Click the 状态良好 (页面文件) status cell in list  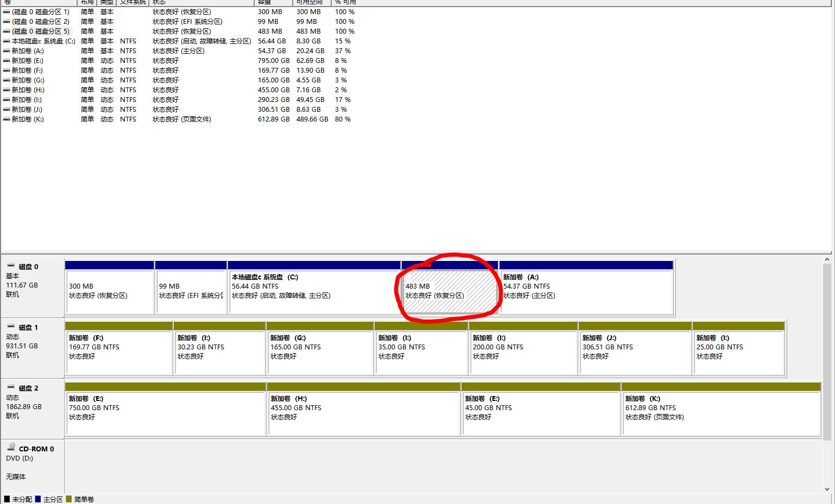pyautogui.click(x=182, y=119)
